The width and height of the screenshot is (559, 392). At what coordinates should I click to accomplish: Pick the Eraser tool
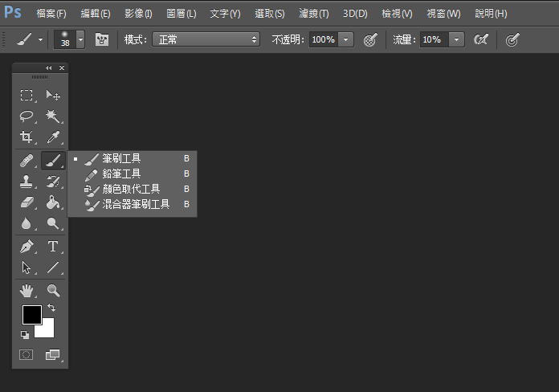tap(27, 202)
